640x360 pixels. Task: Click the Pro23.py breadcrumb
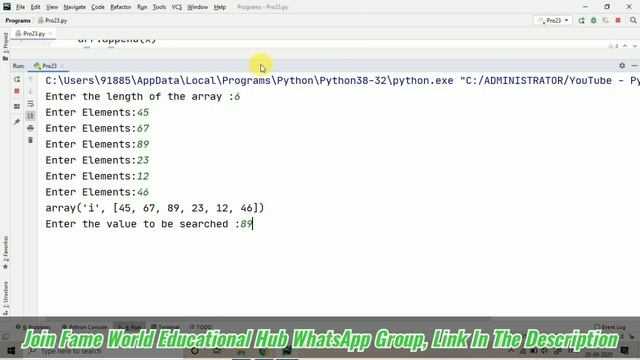[x=53, y=20]
